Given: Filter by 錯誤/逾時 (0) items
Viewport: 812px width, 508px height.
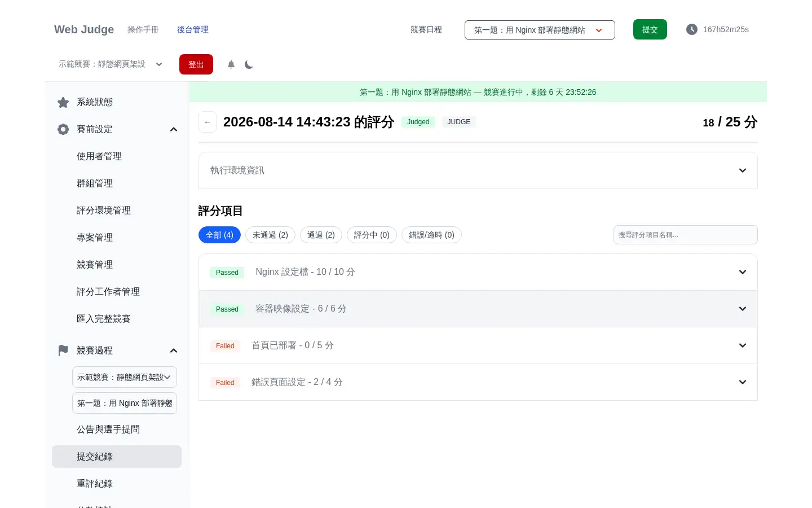Looking at the screenshot, I should tap(431, 235).
